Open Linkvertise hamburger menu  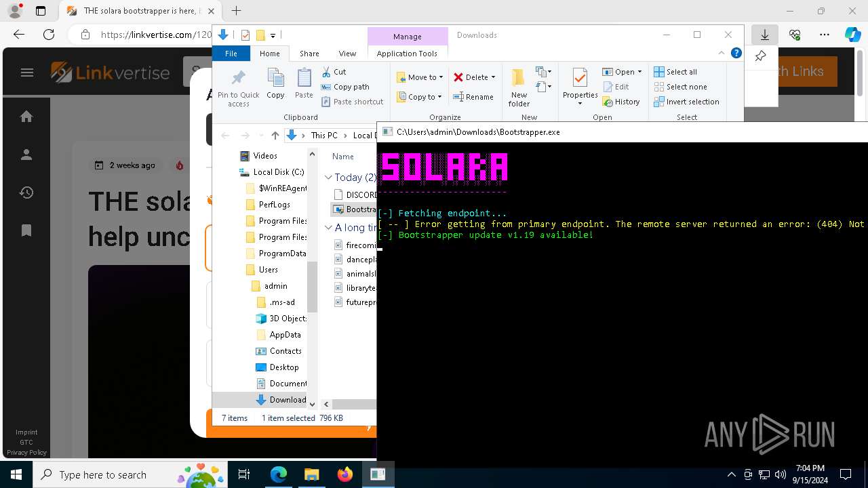pos(27,73)
